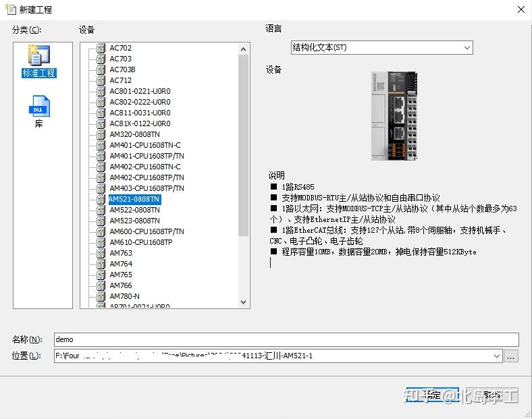Click the device icon beside AM521-0808TN
This screenshot has height=419, width=532.
[101, 199]
